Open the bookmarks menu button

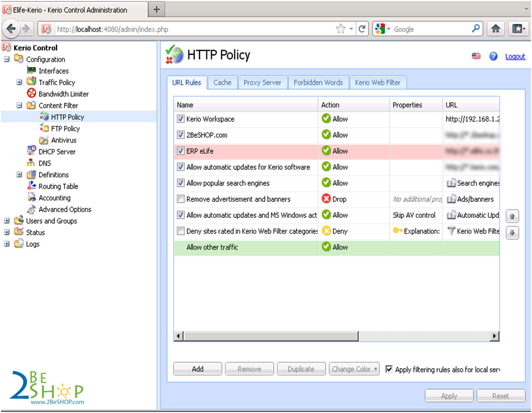[x=518, y=29]
